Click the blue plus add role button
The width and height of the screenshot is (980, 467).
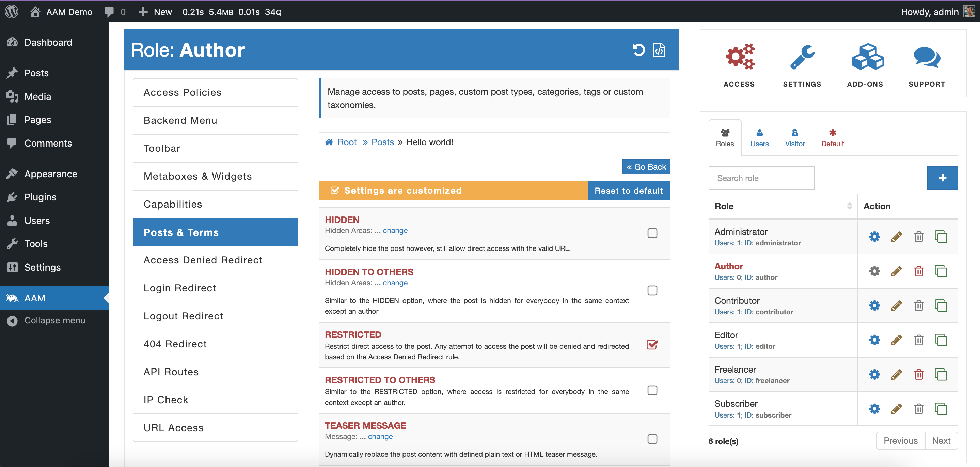coord(942,178)
